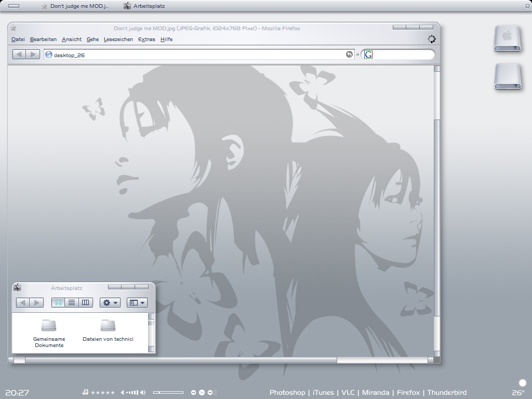Click the Arbeitsplatz window title icon

17,287
